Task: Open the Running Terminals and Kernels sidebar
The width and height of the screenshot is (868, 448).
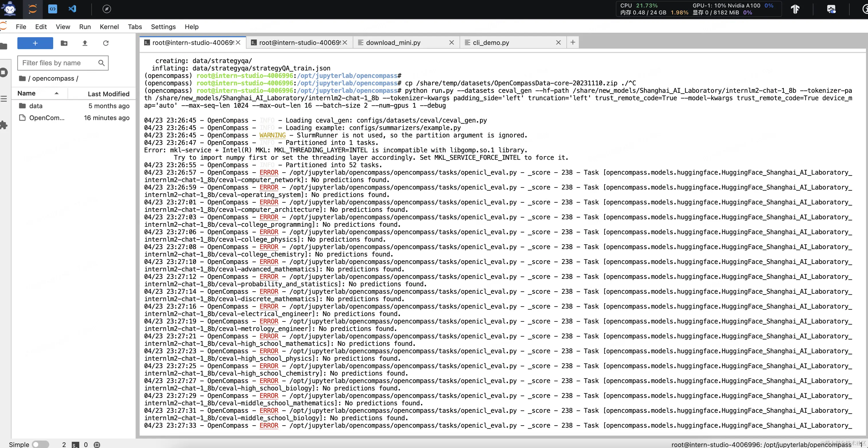Action: tap(4, 72)
